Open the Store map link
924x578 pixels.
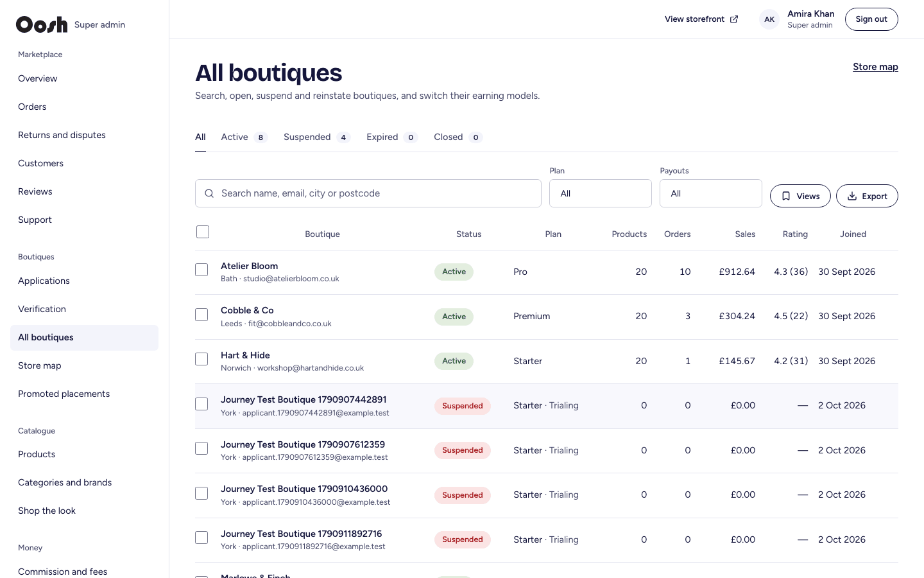[875, 67]
